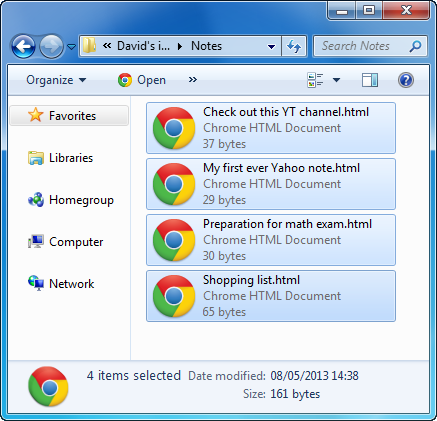Select Computer in navigation pane
This screenshot has height=421, width=437.
tap(76, 242)
